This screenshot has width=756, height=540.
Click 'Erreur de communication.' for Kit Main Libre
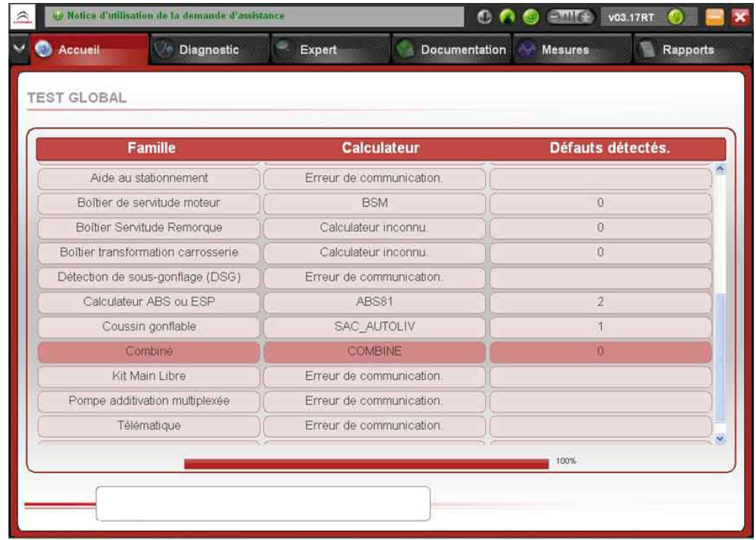pyautogui.click(x=375, y=376)
